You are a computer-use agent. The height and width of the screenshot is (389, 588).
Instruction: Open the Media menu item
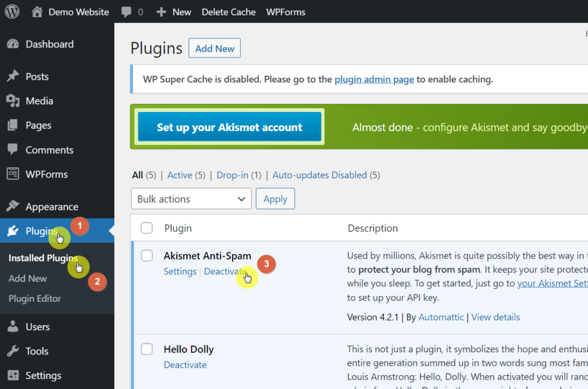point(40,101)
